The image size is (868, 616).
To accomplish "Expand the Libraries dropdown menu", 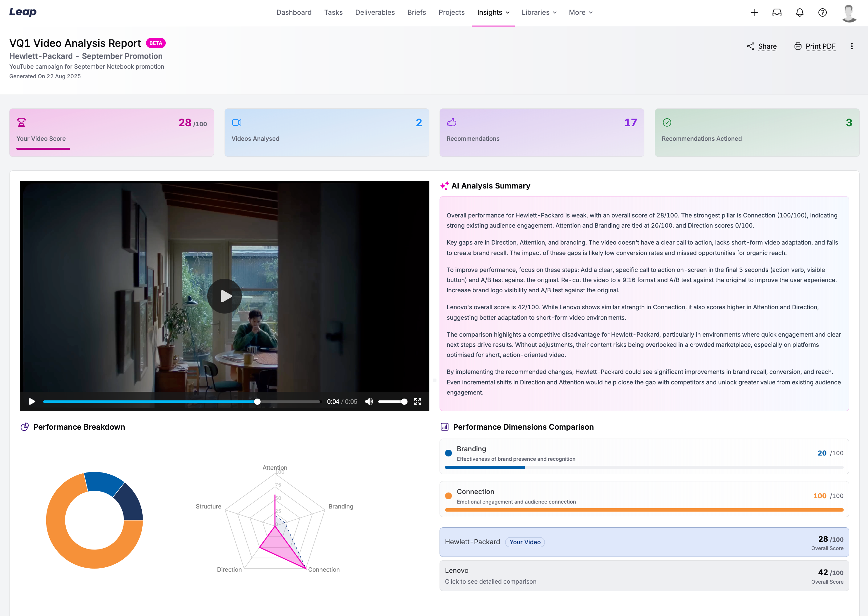I will [539, 13].
